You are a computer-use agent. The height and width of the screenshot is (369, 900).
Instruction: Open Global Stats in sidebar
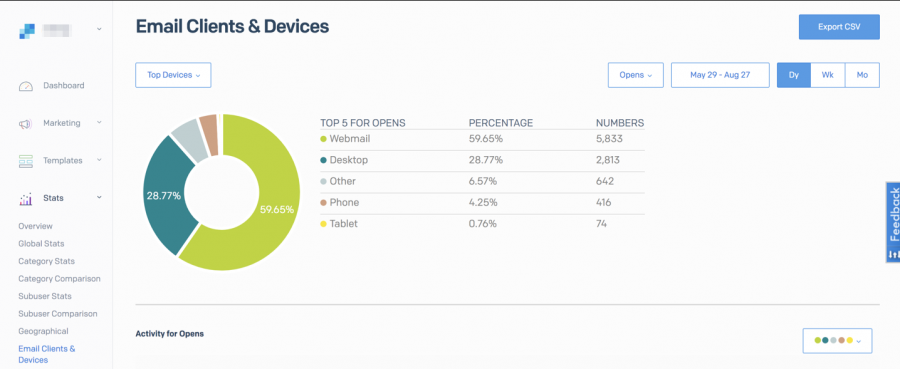(41, 244)
